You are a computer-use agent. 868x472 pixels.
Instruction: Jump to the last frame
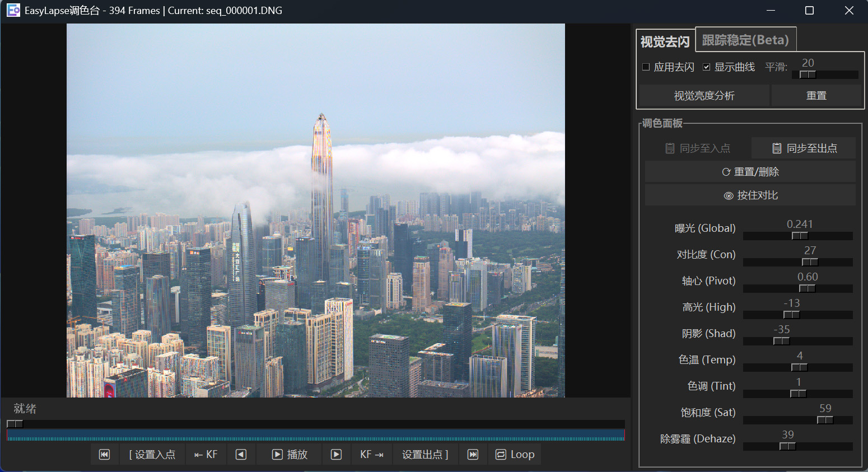tap(473, 454)
